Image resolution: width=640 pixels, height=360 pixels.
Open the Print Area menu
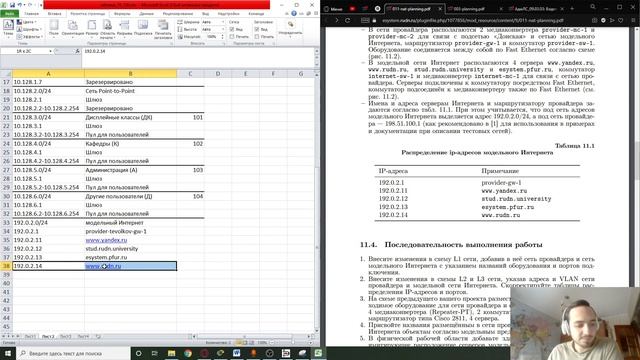[x=107, y=29]
